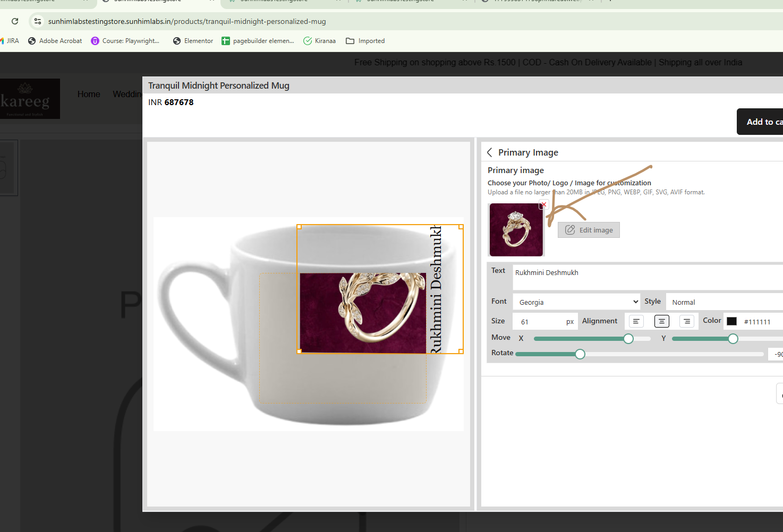Click the Rotate value field
Image resolution: width=783 pixels, height=532 pixels.
point(776,354)
